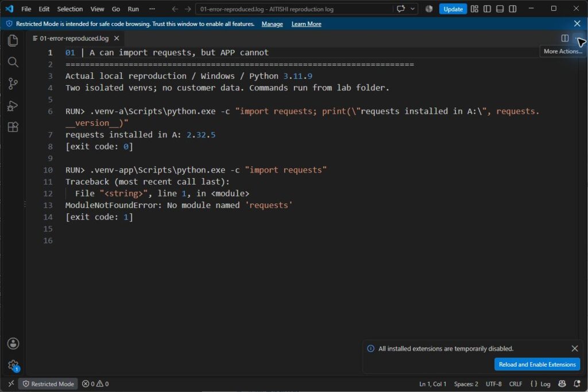
Task: Open the File menu
Action: point(26,9)
